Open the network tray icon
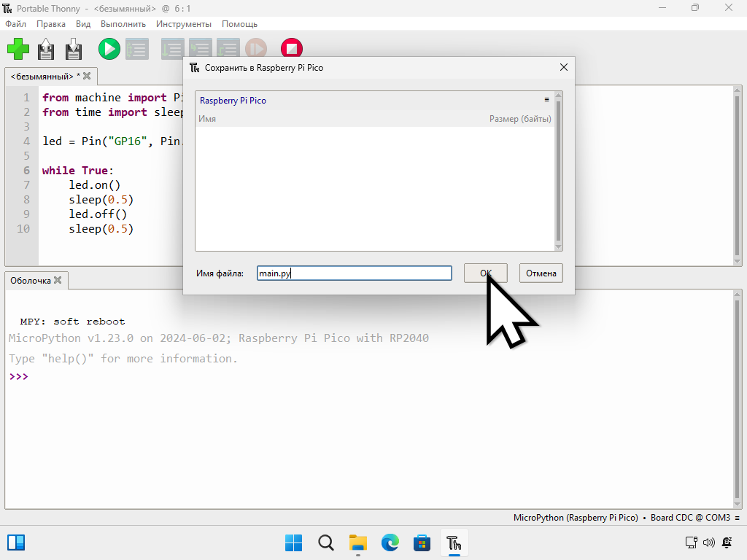This screenshot has width=747, height=560. point(691,542)
